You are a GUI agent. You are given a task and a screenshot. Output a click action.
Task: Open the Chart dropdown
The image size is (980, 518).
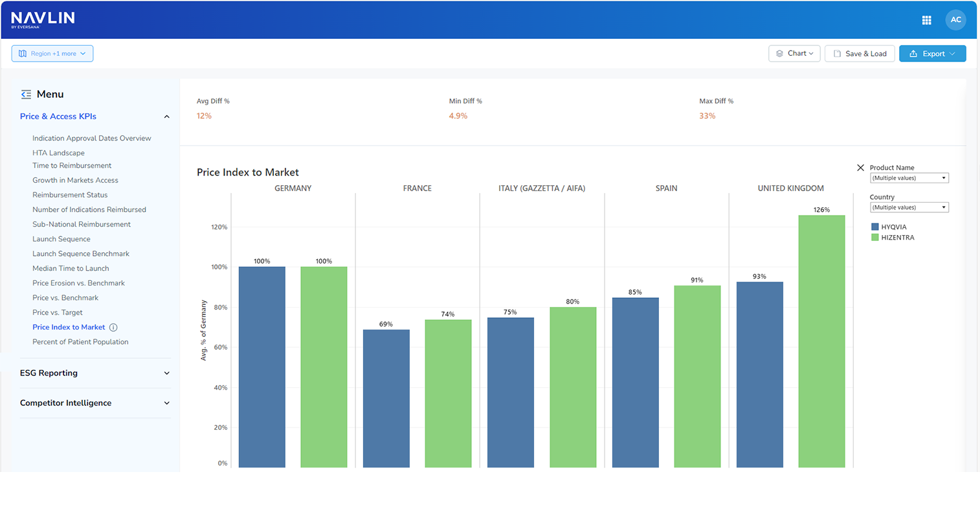click(x=794, y=54)
